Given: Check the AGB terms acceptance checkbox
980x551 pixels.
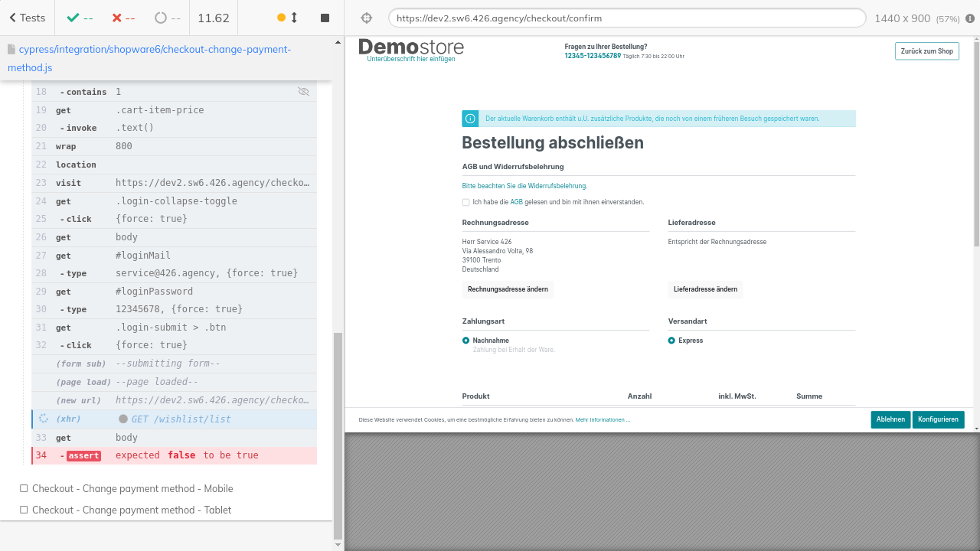Looking at the screenshot, I should coord(465,202).
